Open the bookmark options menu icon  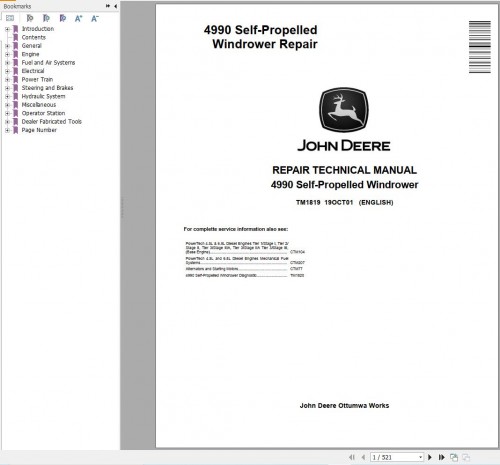coord(10,18)
